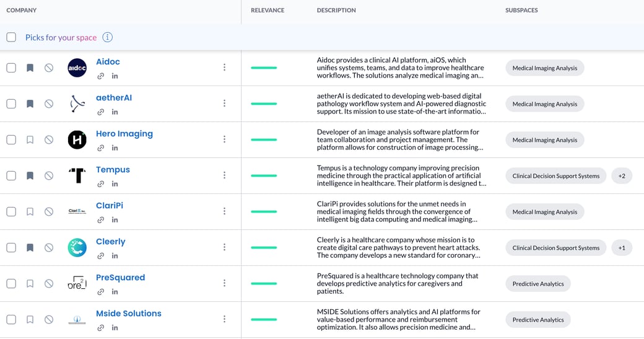The width and height of the screenshot is (644, 339).
Task: Open Cleerly company name link
Action: coord(110,242)
